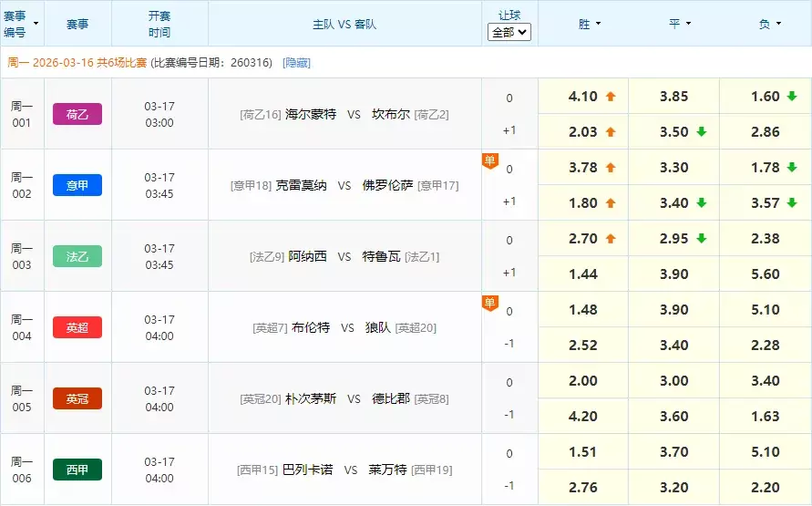The height and width of the screenshot is (506, 812).
Task: Select draw odds 3.30 for 克雷莫纳 match
Action: click(673, 167)
